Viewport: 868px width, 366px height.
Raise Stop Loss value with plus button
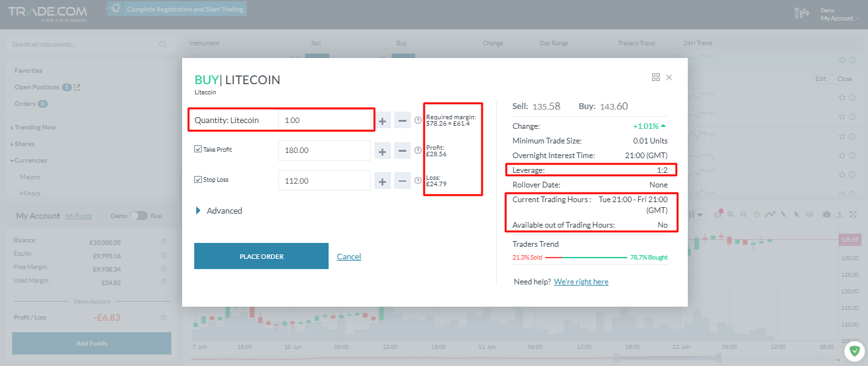[x=382, y=181]
